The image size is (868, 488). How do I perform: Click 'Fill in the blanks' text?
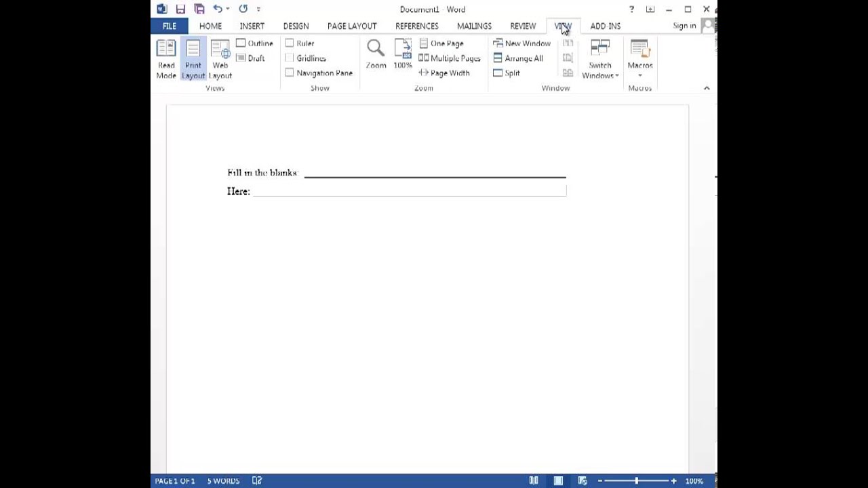point(262,173)
